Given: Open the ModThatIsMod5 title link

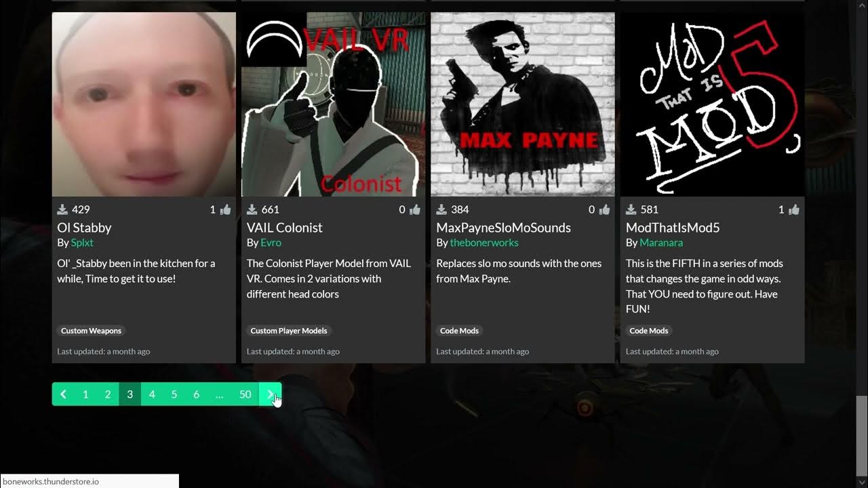Looking at the screenshot, I should (x=673, y=228).
